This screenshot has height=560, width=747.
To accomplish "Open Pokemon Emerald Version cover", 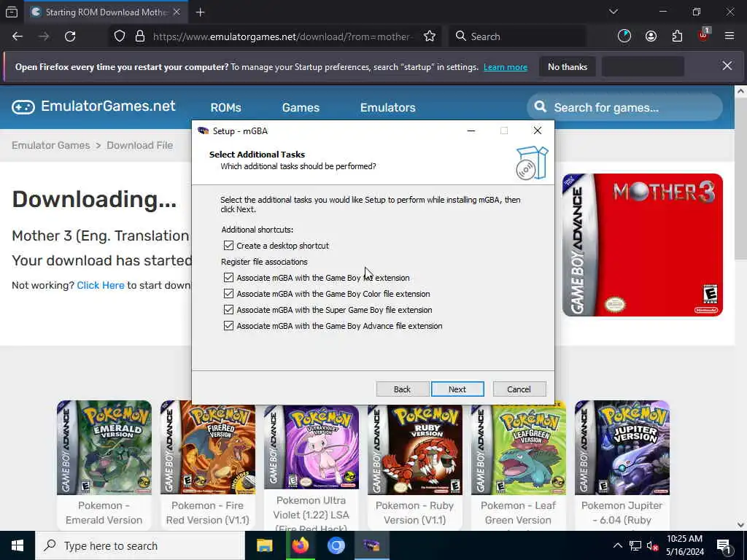I will 104,448.
